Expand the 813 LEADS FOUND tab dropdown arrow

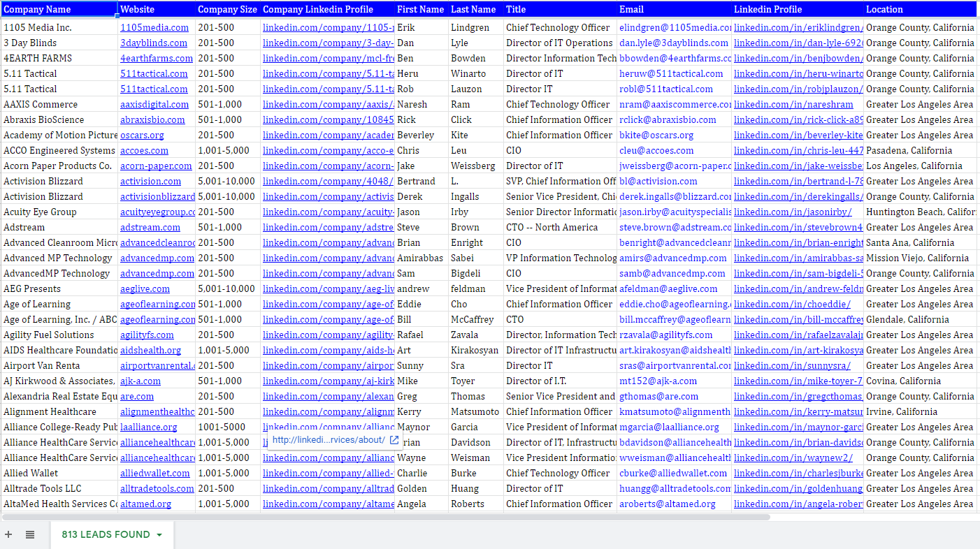159,535
